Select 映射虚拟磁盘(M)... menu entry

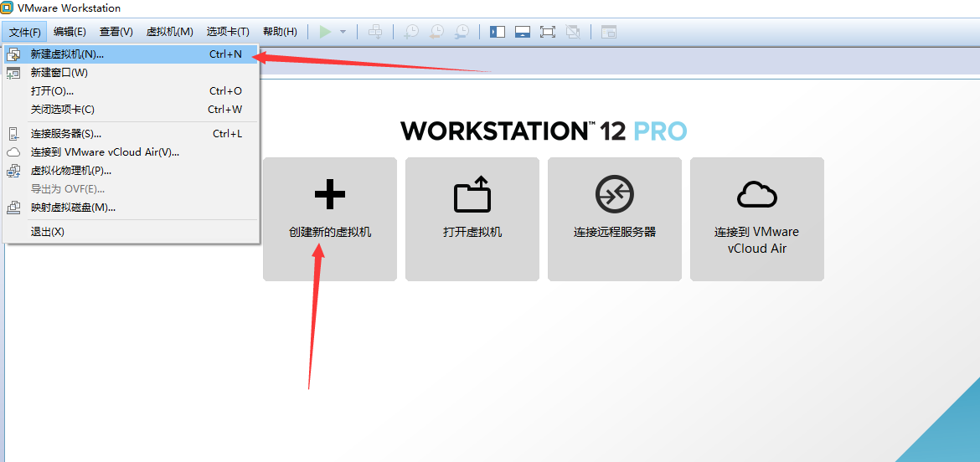[x=130, y=208]
